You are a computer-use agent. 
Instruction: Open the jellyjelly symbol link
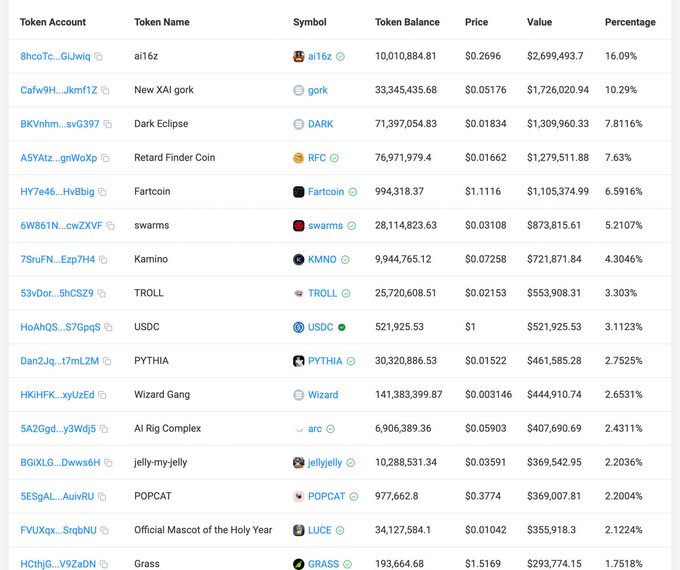click(324, 463)
